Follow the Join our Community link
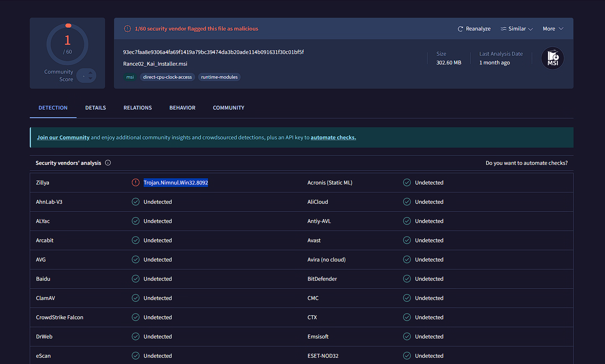 (63, 137)
